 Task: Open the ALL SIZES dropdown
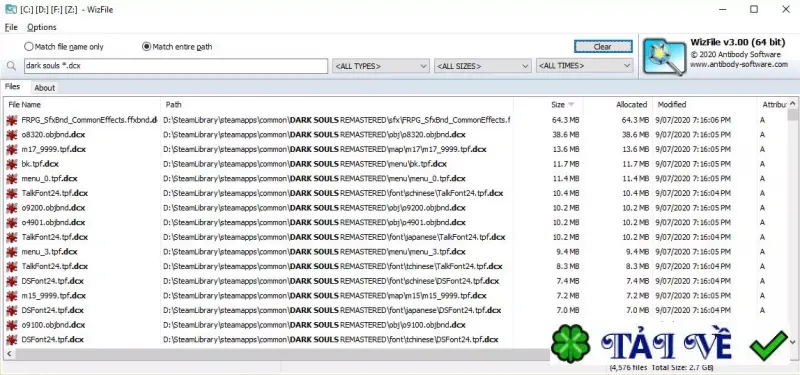(x=483, y=66)
